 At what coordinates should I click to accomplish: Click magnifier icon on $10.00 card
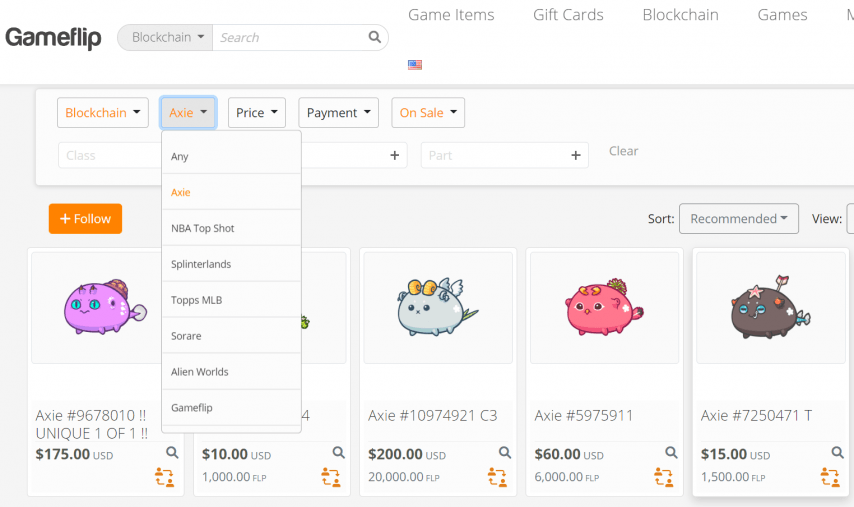tap(338, 452)
